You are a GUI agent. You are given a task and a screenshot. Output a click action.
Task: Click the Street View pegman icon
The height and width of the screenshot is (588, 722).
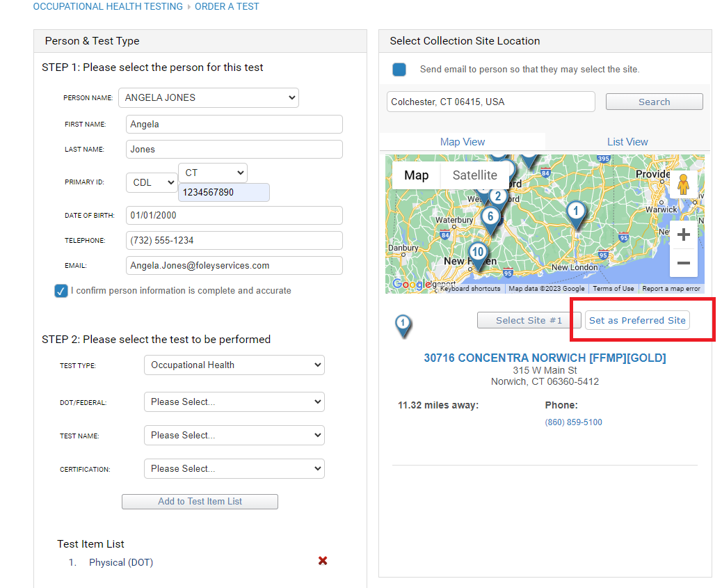point(683,185)
